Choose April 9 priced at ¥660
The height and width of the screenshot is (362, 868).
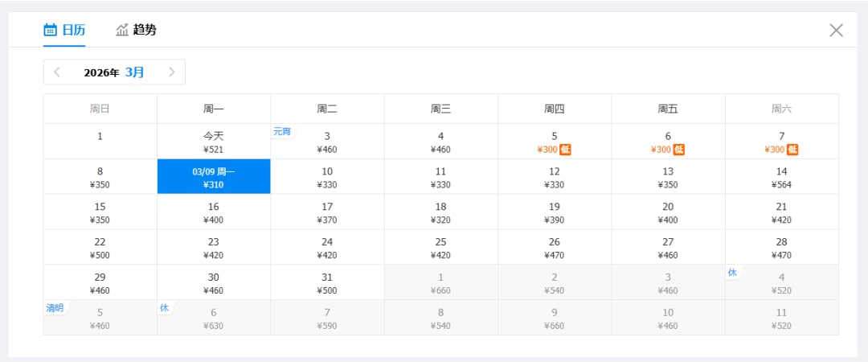pos(554,318)
